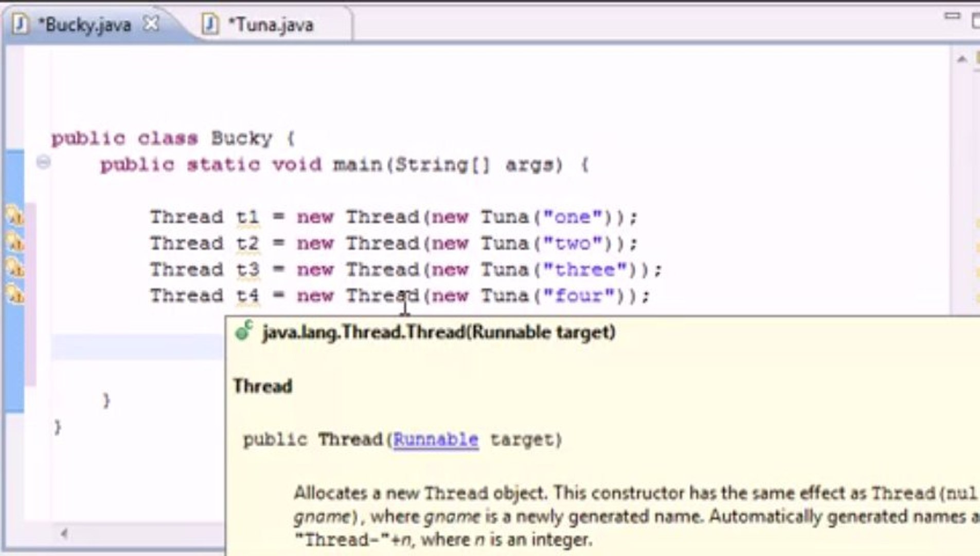Viewport: 980px width, 556px height.
Task: Click the java.lang.Thread.Thread(Runnable target) popup header
Action: point(439,332)
